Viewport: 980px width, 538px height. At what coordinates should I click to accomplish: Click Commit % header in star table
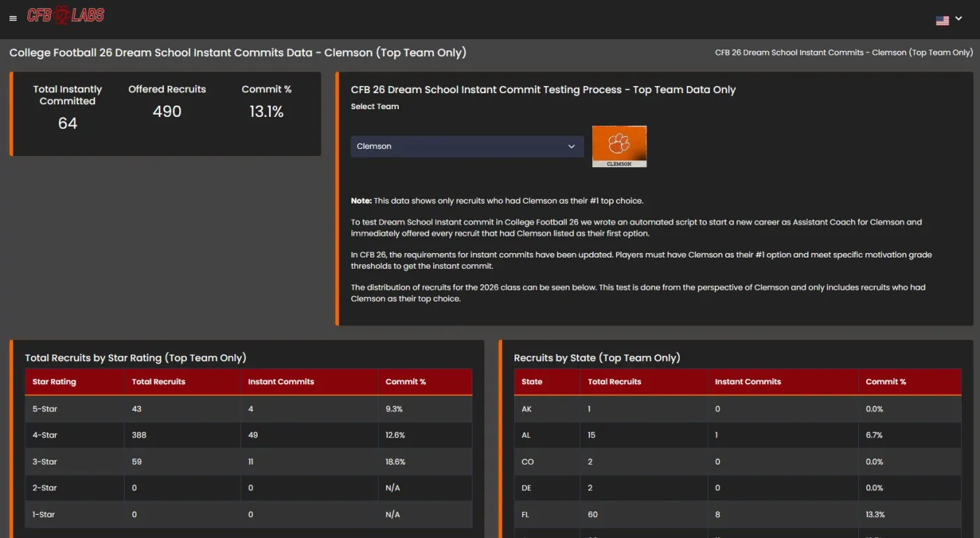click(x=406, y=382)
